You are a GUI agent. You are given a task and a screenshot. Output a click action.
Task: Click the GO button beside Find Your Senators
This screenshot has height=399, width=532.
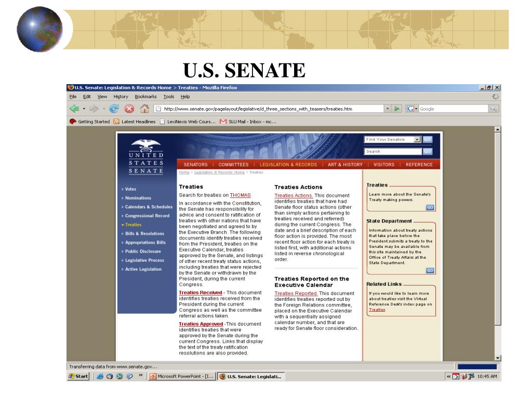[427, 139]
